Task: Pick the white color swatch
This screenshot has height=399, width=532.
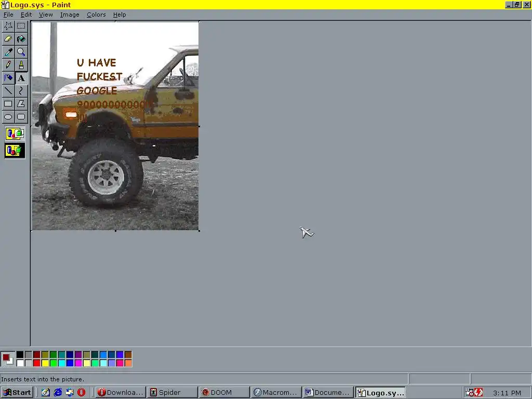Action: (x=20, y=363)
